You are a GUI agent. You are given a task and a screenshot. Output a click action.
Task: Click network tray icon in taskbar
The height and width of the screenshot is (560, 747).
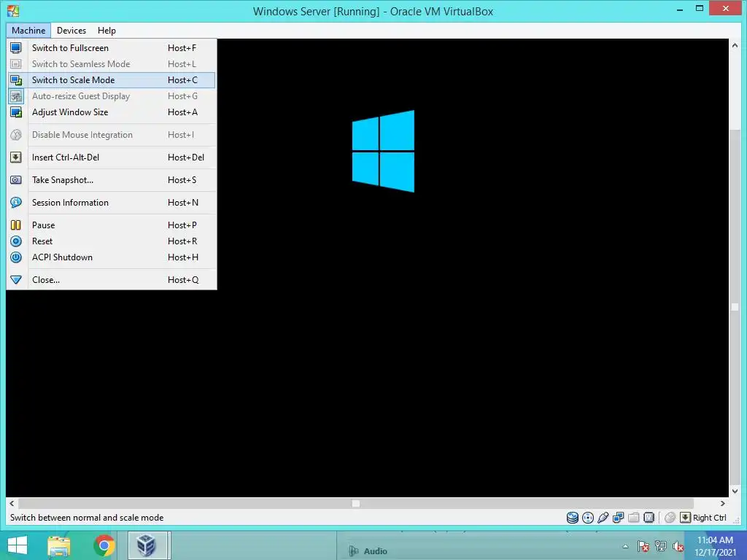(x=661, y=547)
